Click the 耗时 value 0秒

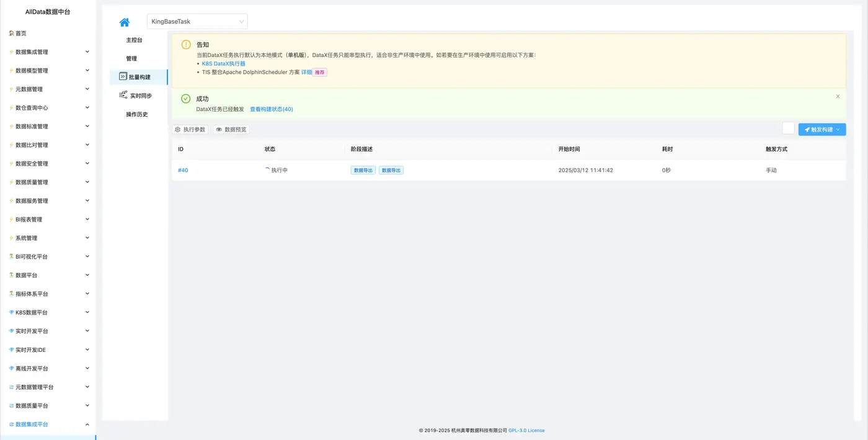point(666,170)
